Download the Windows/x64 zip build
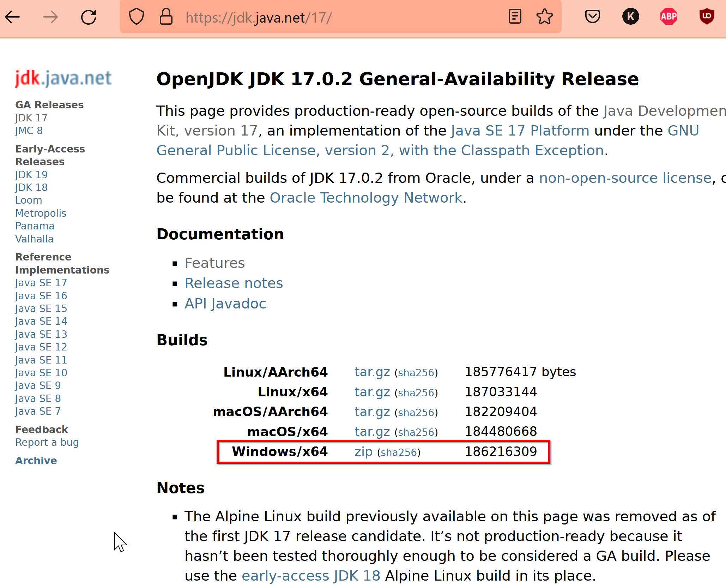Image resolution: width=726 pixels, height=588 pixels. pos(363,451)
